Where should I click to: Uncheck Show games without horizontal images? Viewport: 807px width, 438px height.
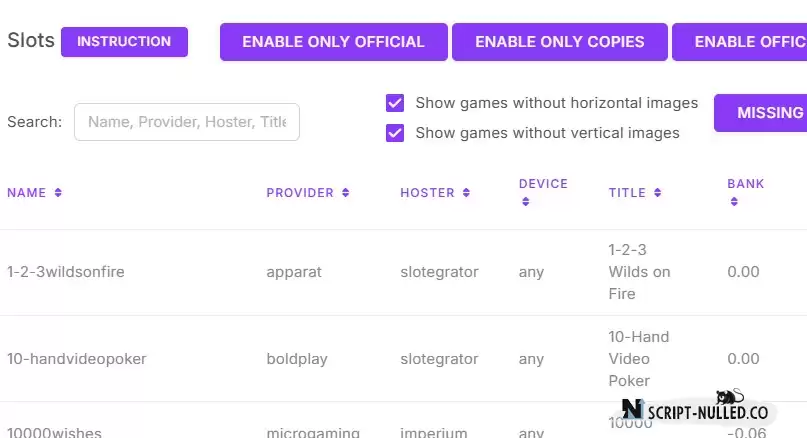395,103
